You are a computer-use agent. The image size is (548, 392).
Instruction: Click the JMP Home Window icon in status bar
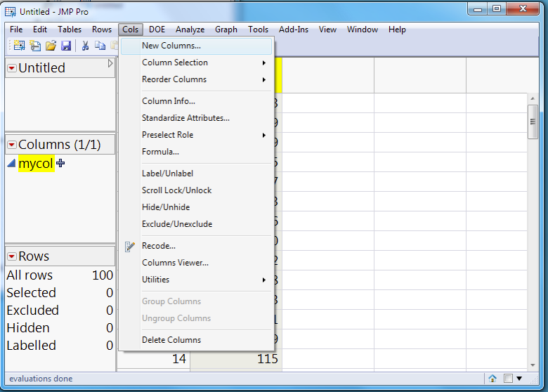(492, 378)
